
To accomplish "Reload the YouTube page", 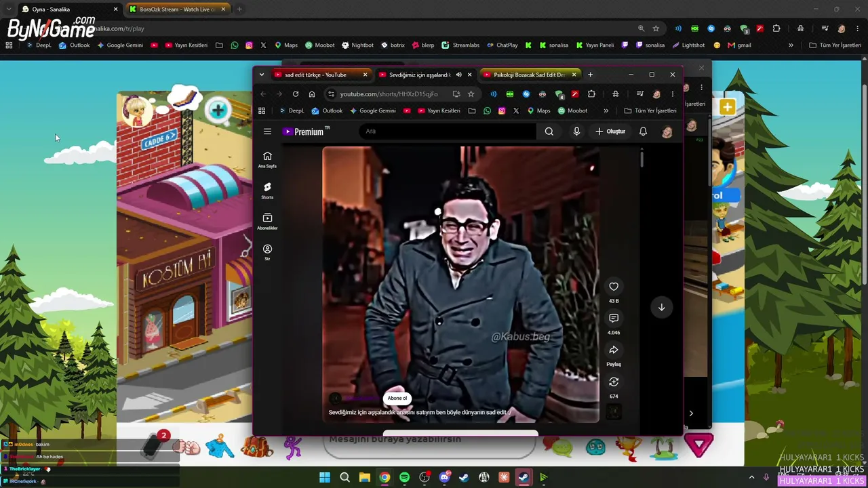I will tap(296, 94).
